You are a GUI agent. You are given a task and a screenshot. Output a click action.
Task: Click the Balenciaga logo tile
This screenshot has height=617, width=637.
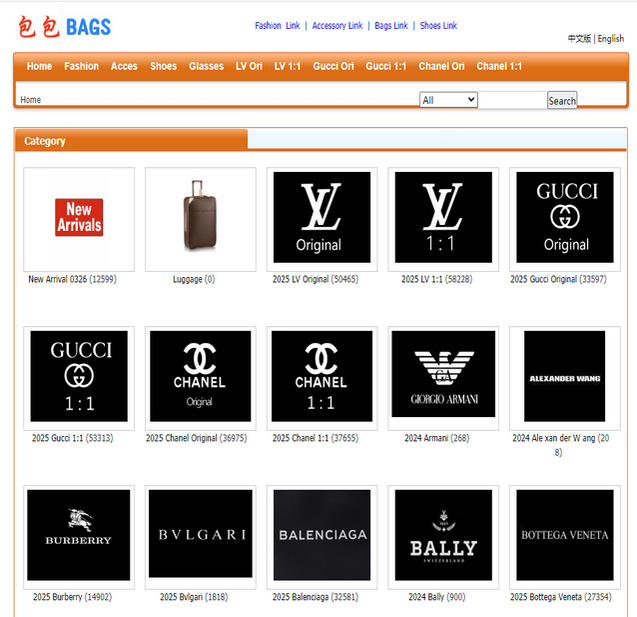click(321, 535)
